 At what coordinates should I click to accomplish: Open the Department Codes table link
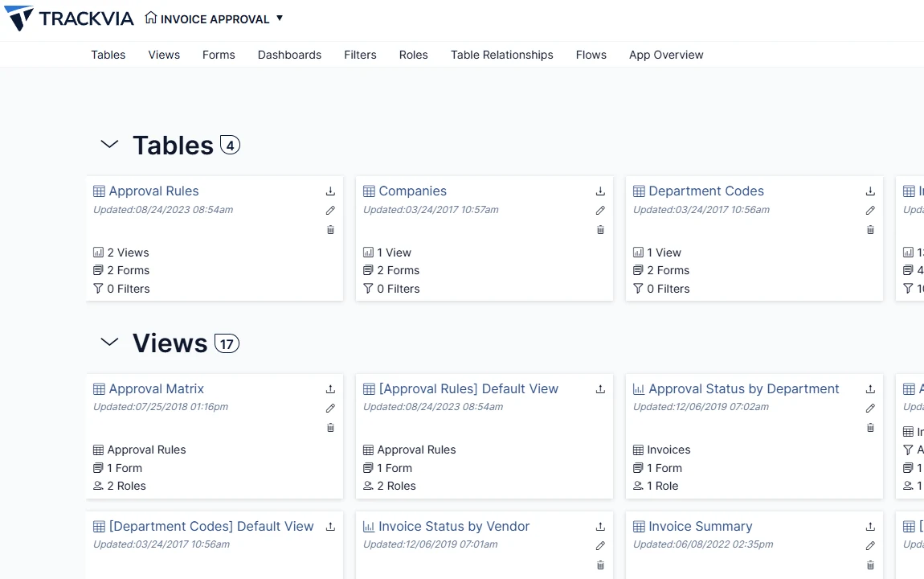[x=706, y=191]
